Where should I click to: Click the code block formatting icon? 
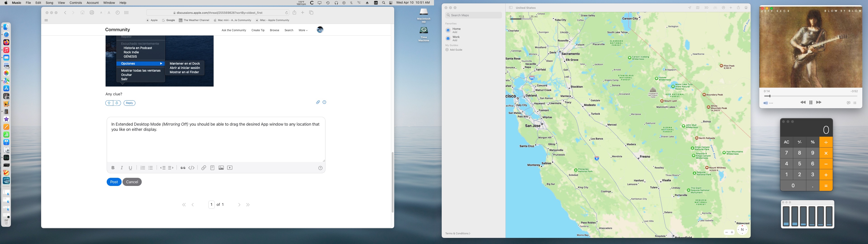[x=191, y=168]
